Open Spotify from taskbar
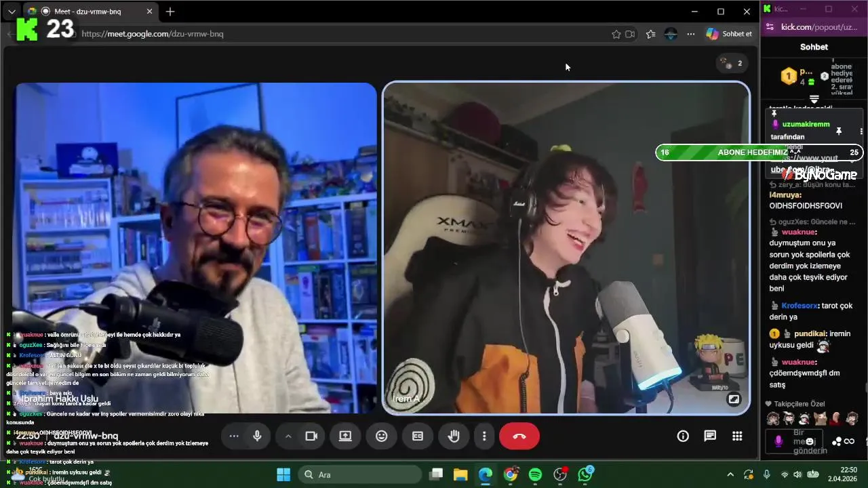868x488 pixels. [535, 474]
